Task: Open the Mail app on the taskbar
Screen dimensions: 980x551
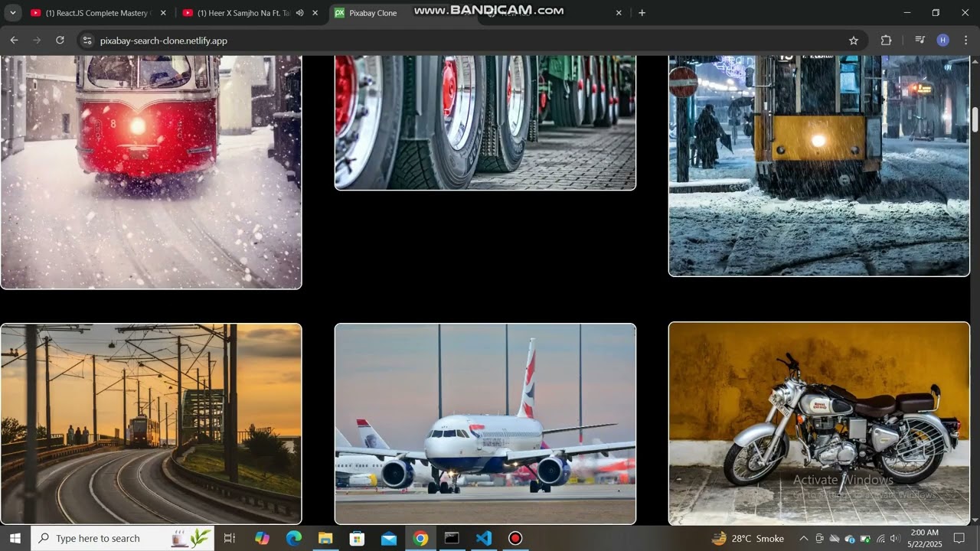Action: click(389, 538)
